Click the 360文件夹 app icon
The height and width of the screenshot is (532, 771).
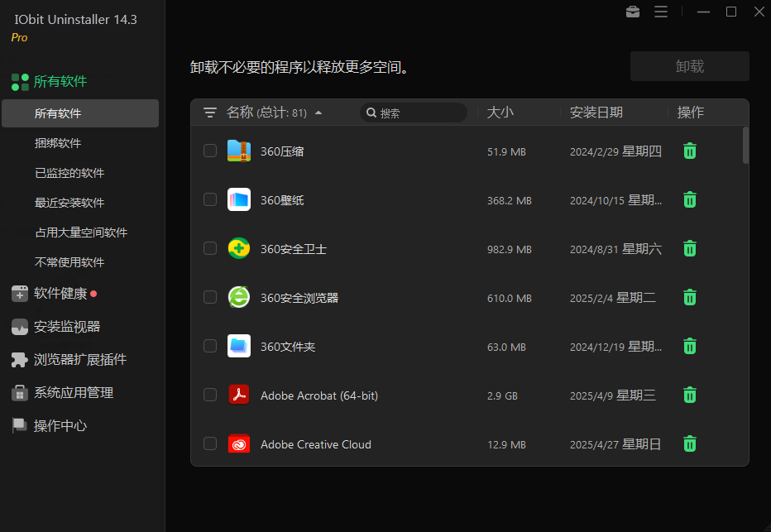click(239, 346)
